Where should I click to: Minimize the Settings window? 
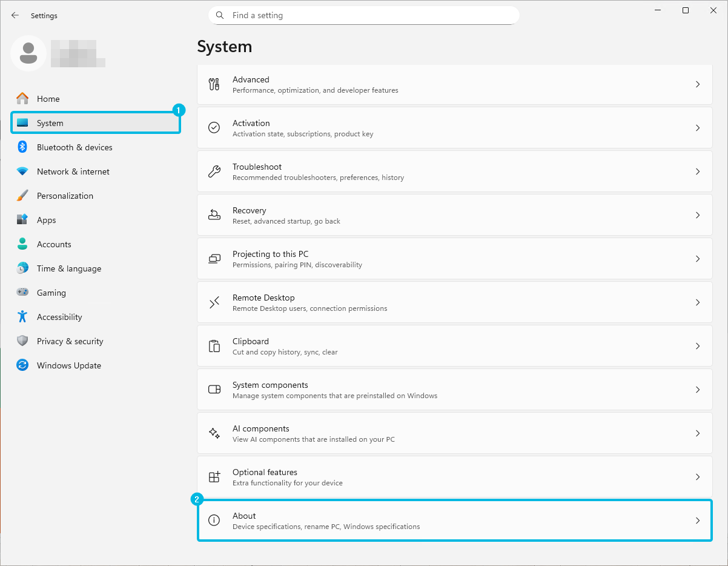(657, 10)
